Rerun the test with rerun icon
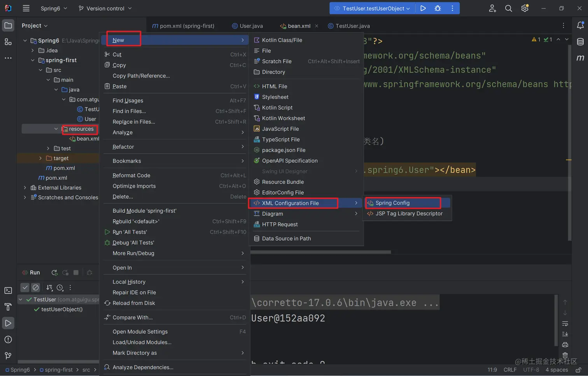This screenshot has width=588, height=376. tap(54, 273)
